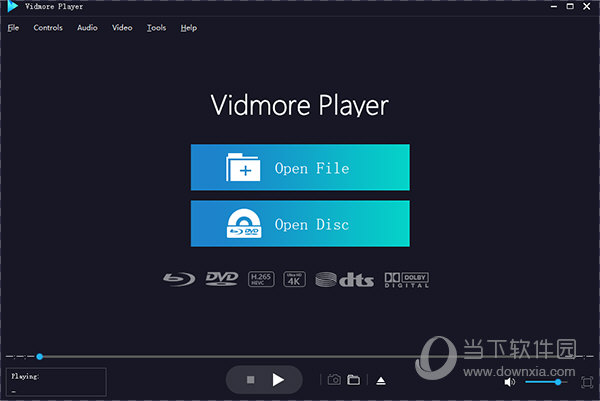Screen dimensions: 600x401
Task: Click the DVD format logo
Action: pos(222,279)
